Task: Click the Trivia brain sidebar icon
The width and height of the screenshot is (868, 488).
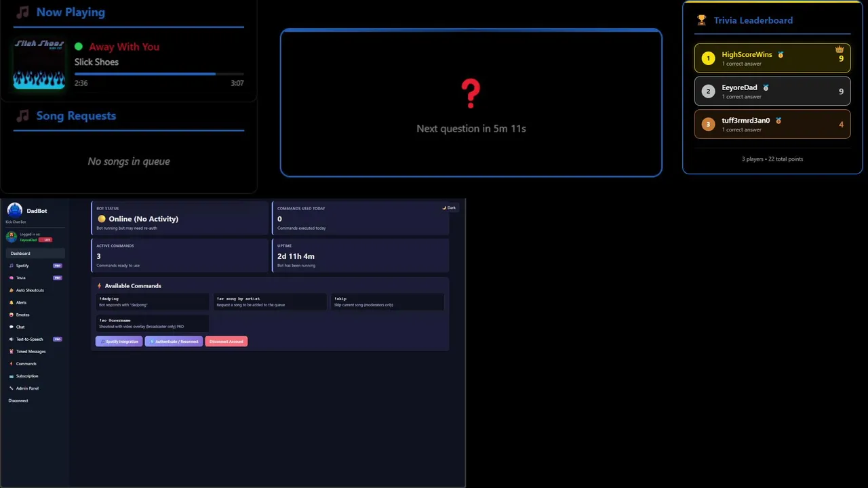Action: tap(11, 278)
